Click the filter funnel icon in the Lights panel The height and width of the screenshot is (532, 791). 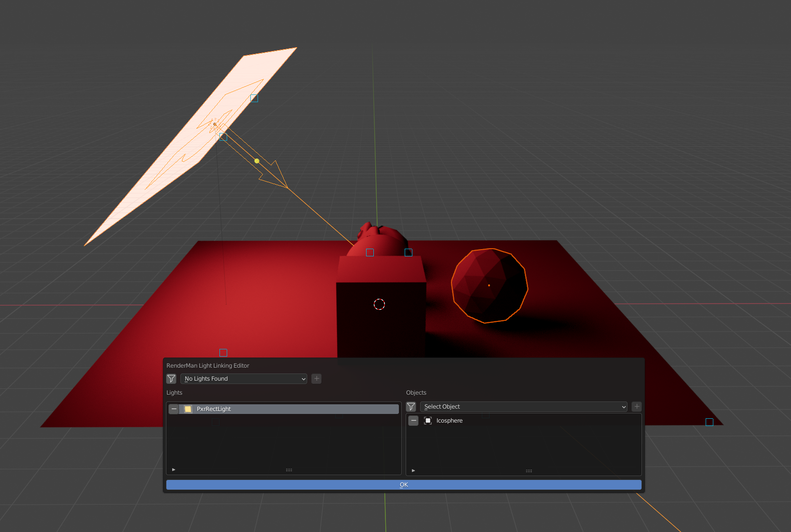[171, 379]
